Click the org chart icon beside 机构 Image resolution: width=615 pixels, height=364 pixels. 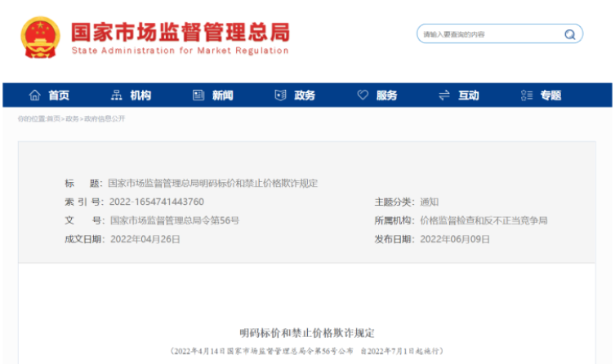click(116, 95)
